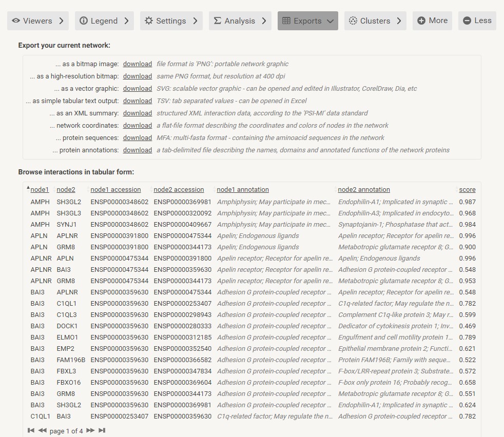The image size is (504, 437).
Task: Select the 'SYNJ1' node2 cell
Action: (x=67, y=224)
